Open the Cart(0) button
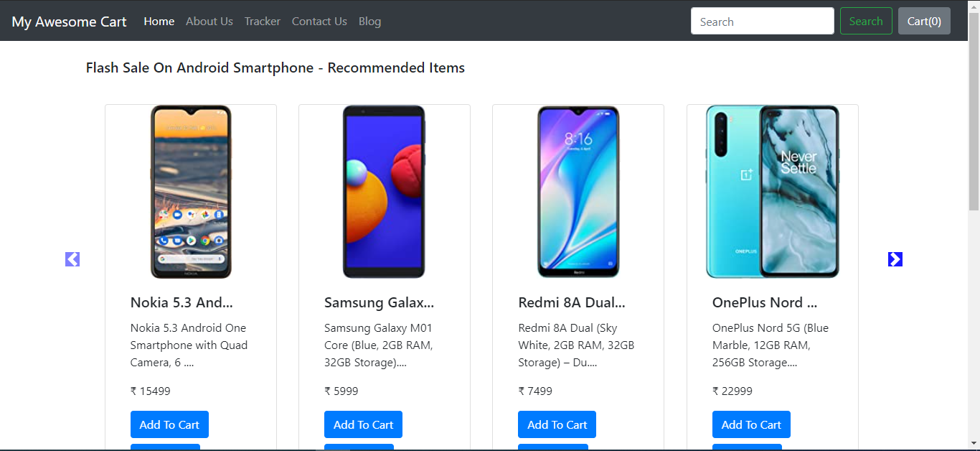The width and height of the screenshot is (980, 451). click(924, 21)
